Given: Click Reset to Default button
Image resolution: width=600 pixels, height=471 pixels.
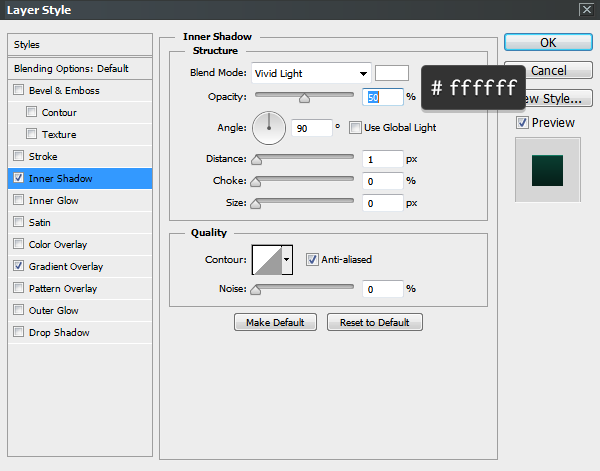Looking at the screenshot, I should pos(374,322).
